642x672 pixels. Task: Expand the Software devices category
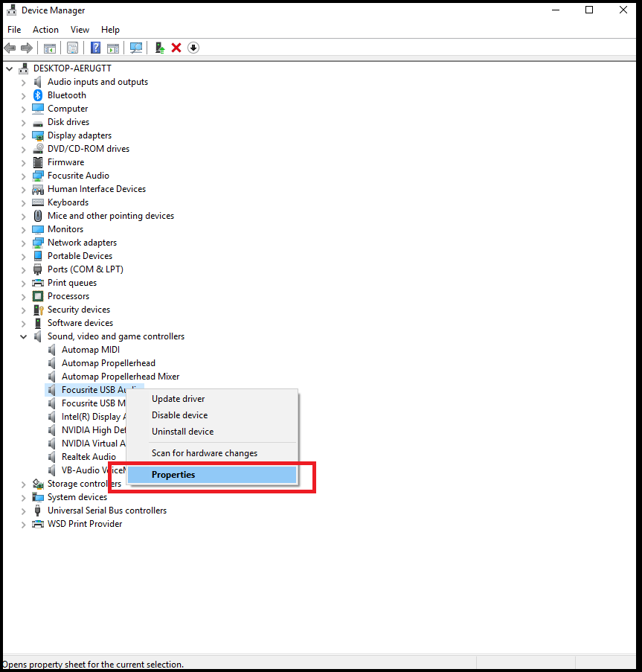(x=24, y=323)
